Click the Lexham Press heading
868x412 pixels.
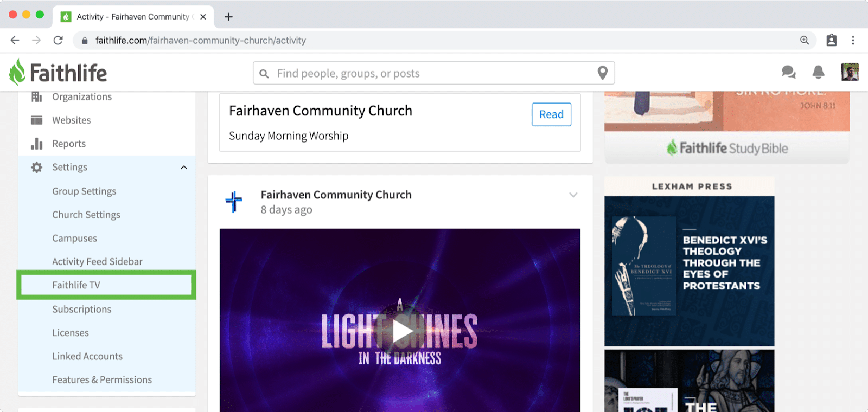click(x=692, y=186)
